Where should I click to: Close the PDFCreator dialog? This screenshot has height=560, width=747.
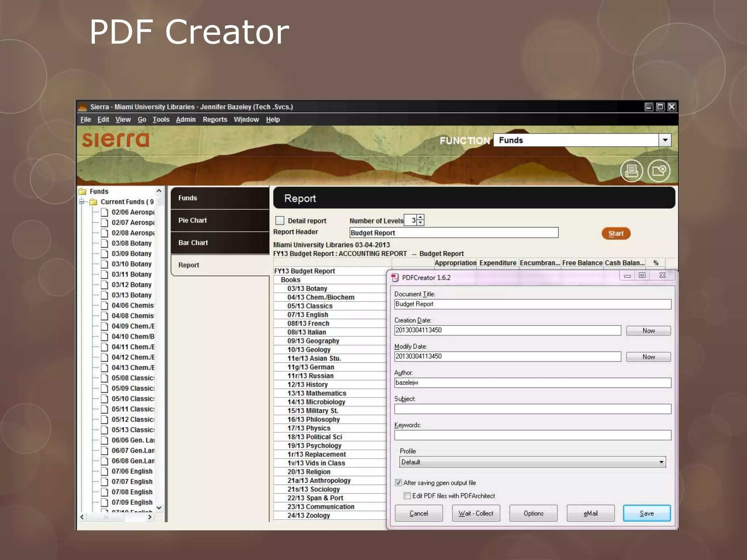(x=662, y=275)
